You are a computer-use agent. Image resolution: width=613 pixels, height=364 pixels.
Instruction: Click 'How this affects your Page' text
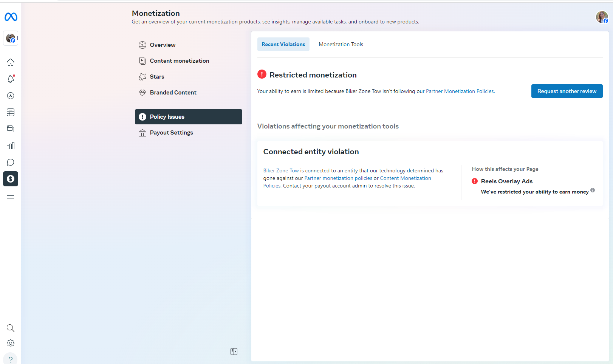click(505, 169)
